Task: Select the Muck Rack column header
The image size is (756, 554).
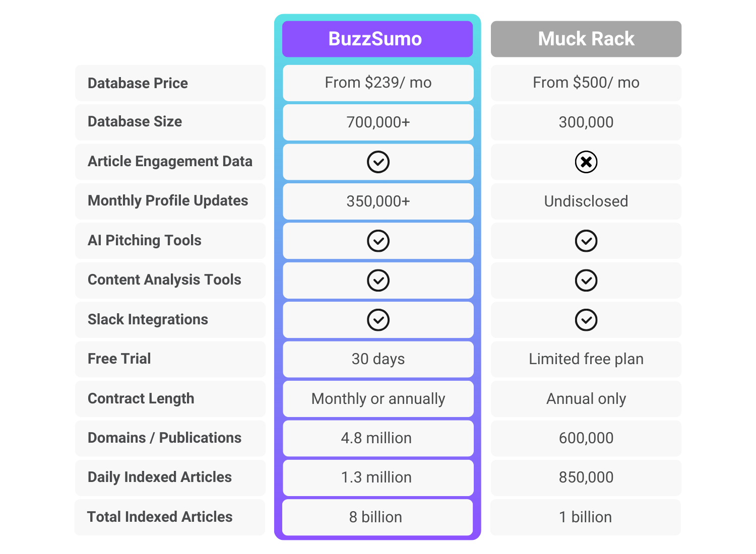Action: (x=586, y=38)
